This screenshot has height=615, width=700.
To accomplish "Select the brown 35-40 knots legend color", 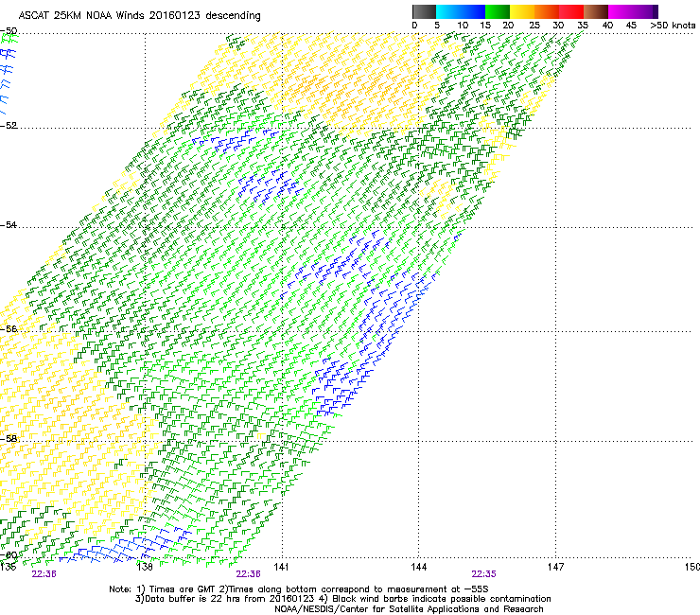I will click(596, 11).
